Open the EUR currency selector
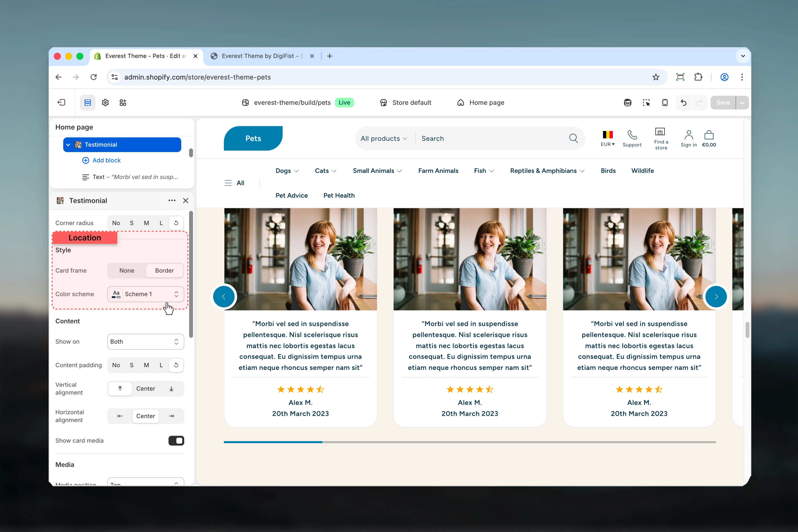This screenshot has height=532, width=798. (x=608, y=139)
